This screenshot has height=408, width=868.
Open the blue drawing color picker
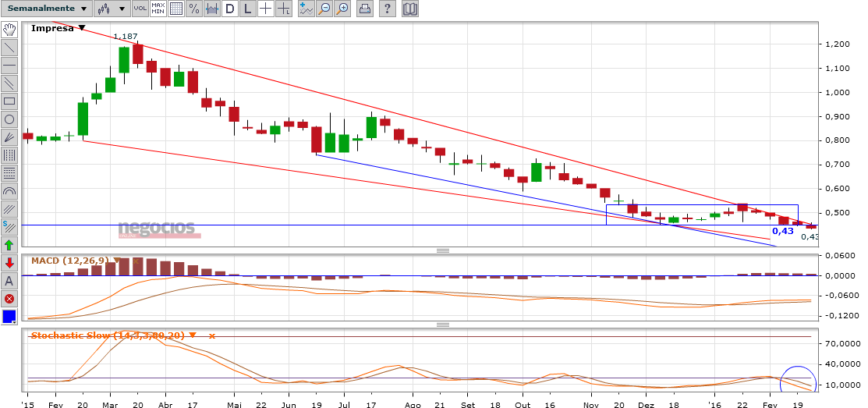pyautogui.click(x=9, y=317)
